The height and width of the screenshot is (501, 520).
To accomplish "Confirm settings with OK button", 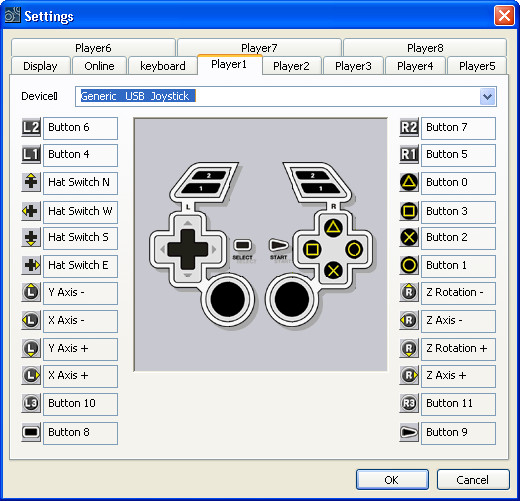I will pyautogui.click(x=392, y=480).
